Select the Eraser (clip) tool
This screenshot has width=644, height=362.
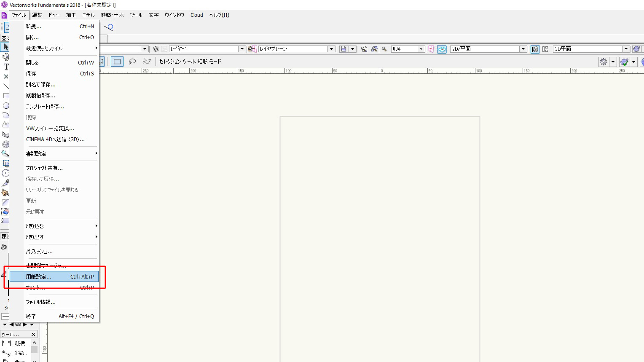click(x=5, y=212)
